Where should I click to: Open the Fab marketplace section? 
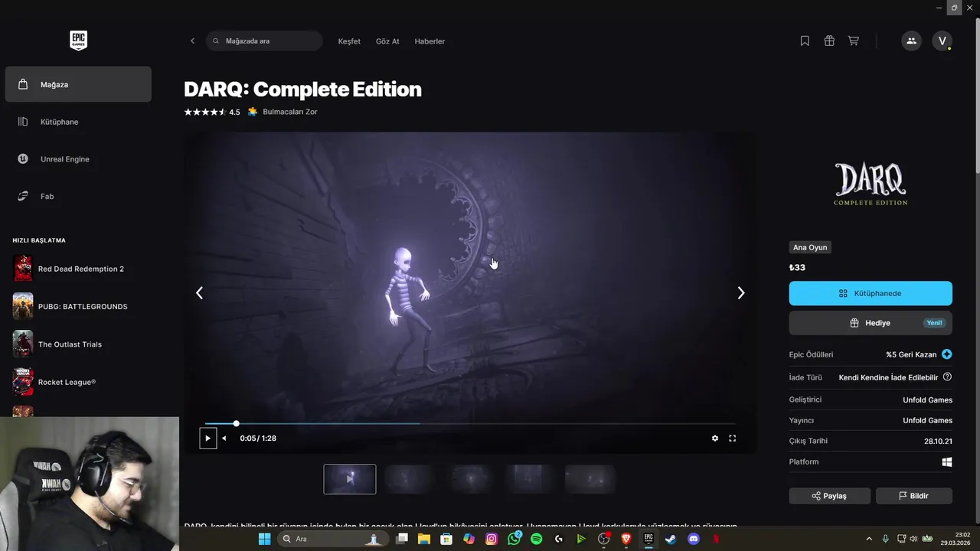pyautogui.click(x=78, y=197)
